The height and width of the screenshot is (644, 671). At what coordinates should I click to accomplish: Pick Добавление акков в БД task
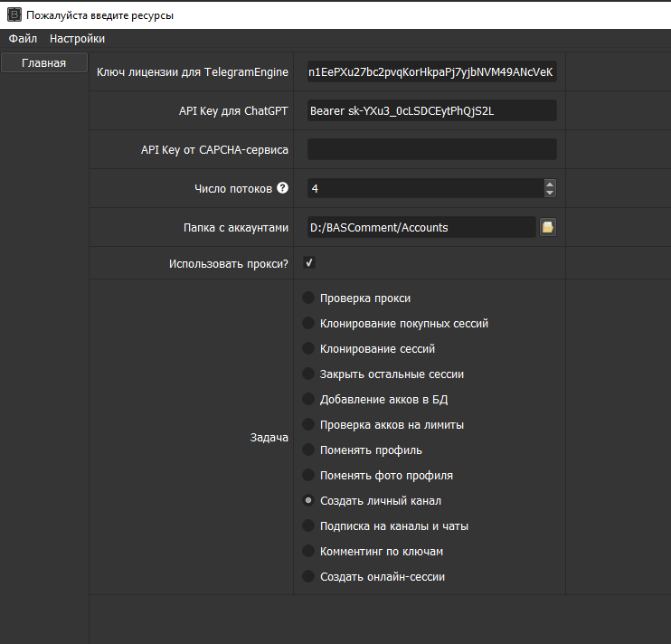point(309,399)
